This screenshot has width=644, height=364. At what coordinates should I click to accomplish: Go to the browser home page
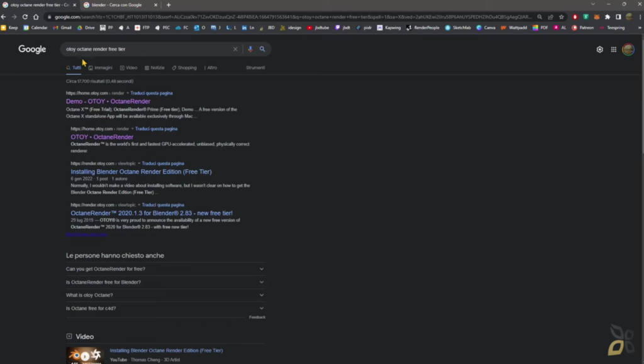tap(36, 17)
